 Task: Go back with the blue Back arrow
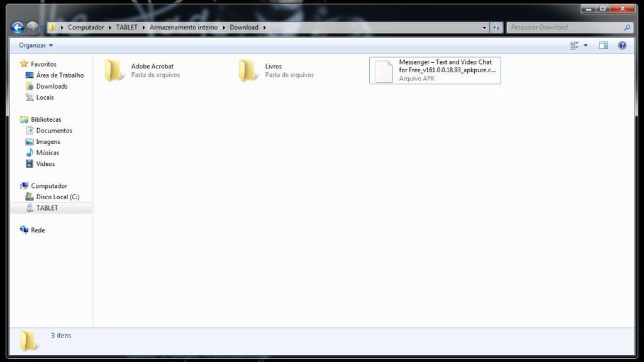[x=18, y=28]
